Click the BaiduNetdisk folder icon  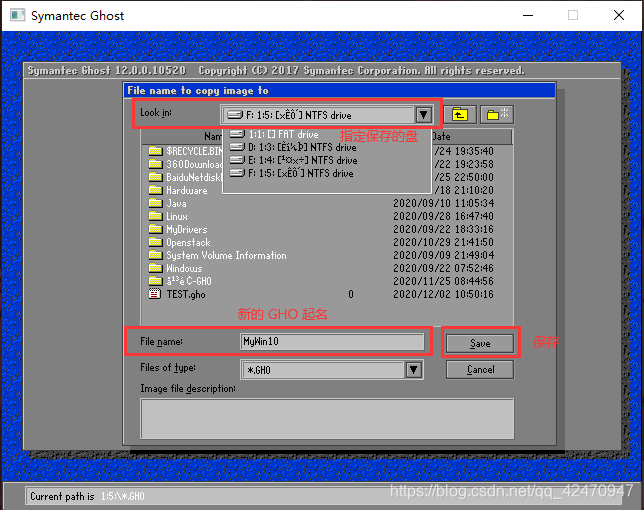tap(155, 177)
